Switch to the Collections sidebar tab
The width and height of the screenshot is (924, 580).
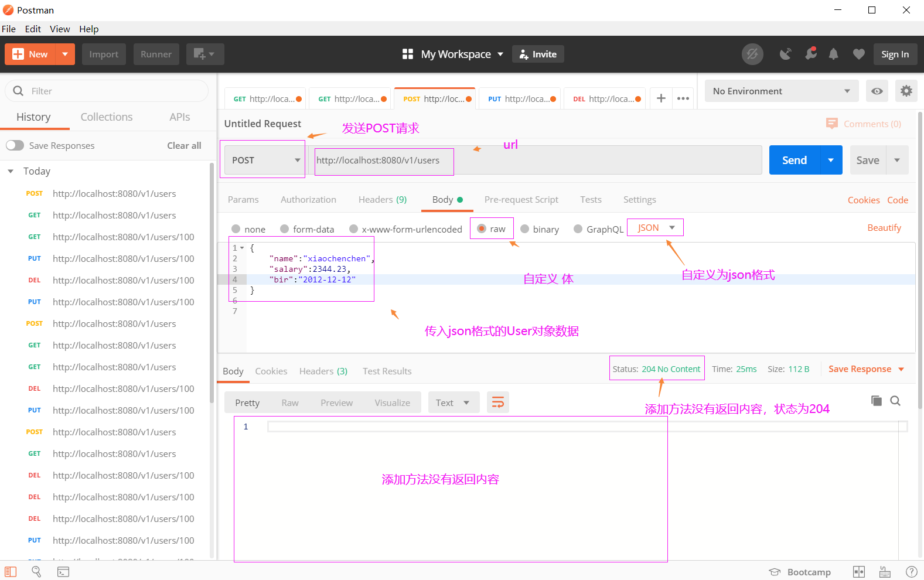coord(107,117)
